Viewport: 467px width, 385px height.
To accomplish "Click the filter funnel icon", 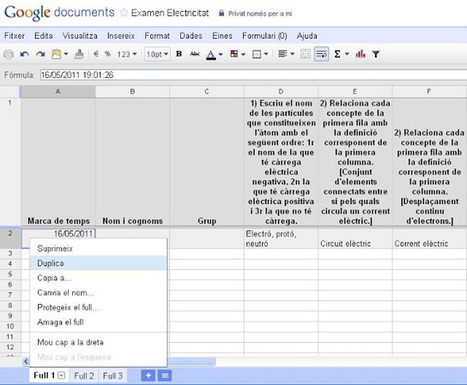I will pyautogui.click(x=376, y=54).
